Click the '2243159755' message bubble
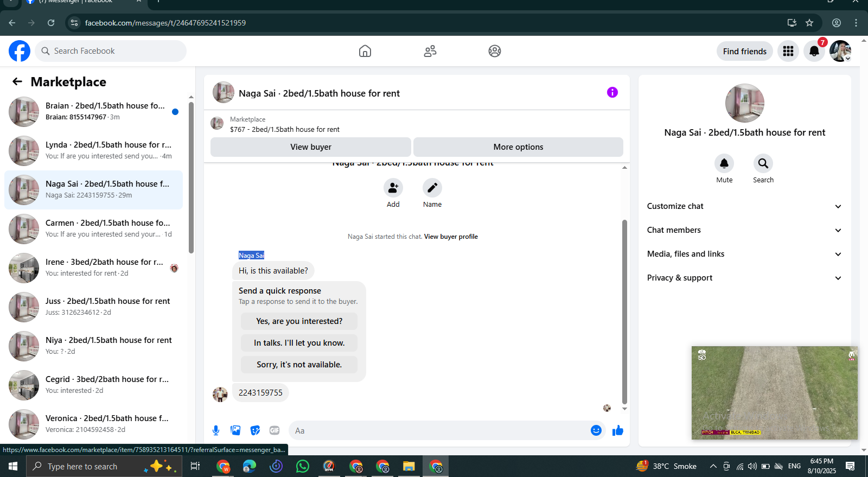Viewport: 868px width, 477px height. (260, 393)
